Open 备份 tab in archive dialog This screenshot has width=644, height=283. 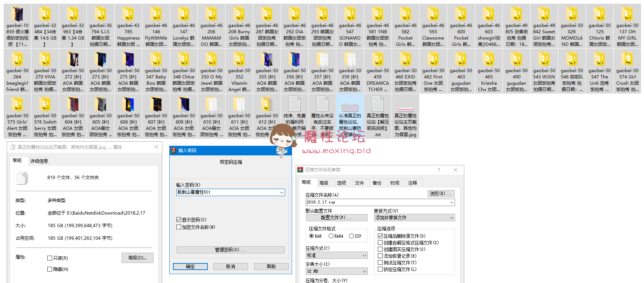point(377,183)
